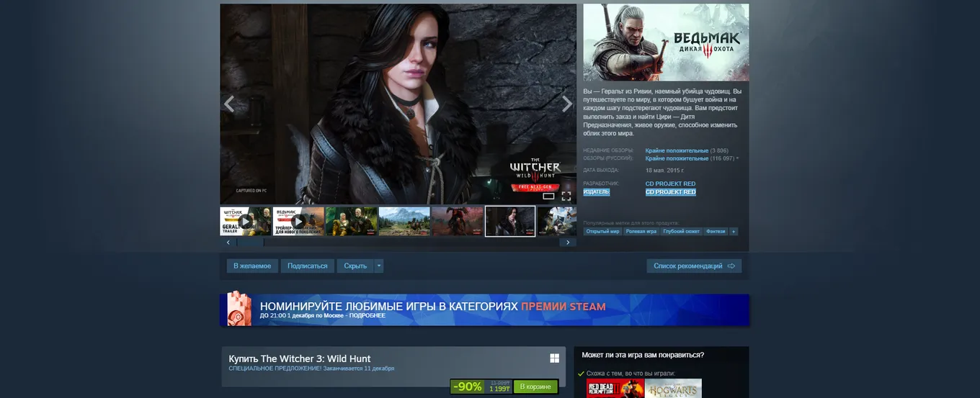Image resolution: width=980 pixels, height=398 pixels.
Task: Open recent reviews Крайне положительные link
Action: click(677, 150)
